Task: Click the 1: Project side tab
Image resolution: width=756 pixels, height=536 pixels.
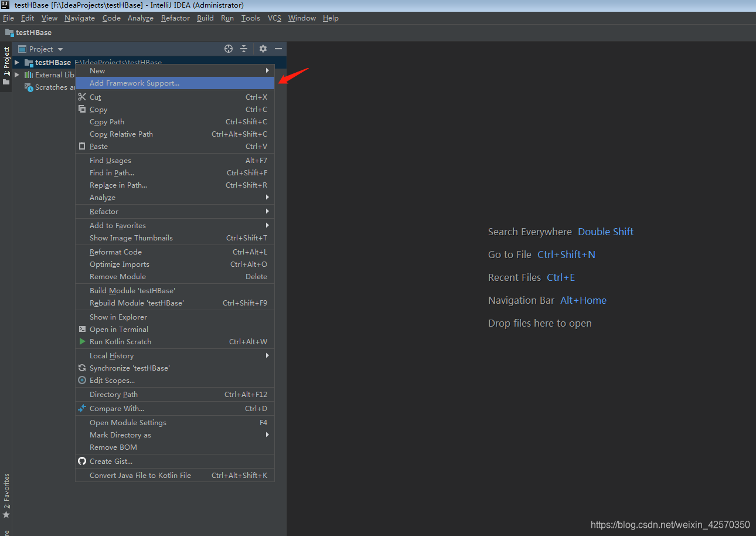Action: pos(6,66)
